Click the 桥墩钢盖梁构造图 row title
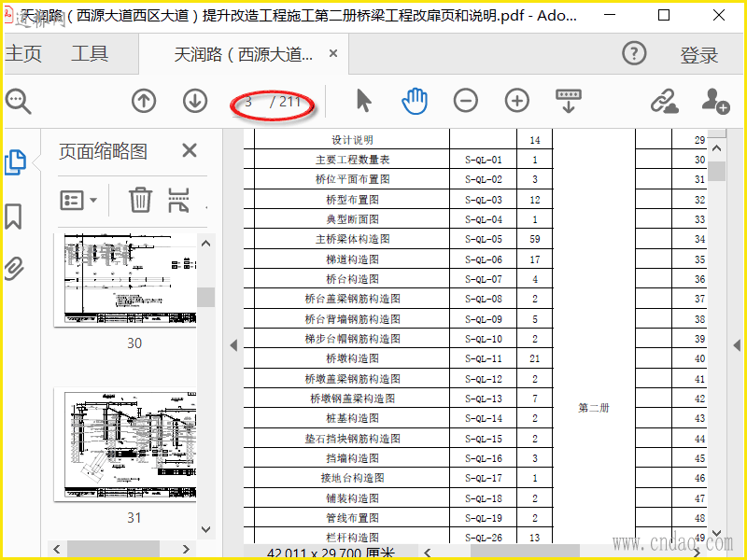 point(352,399)
